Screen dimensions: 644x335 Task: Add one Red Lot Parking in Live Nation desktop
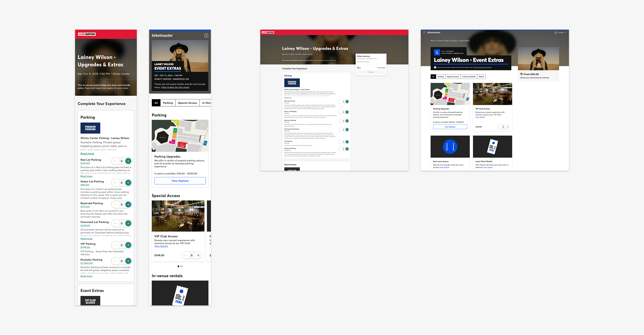[x=347, y=102]
